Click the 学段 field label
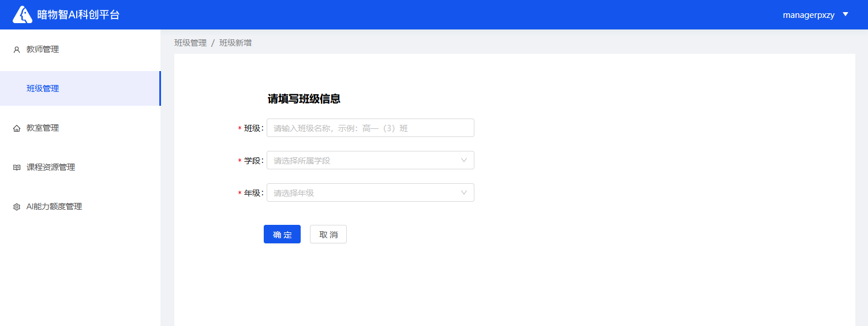 (252, 160)
